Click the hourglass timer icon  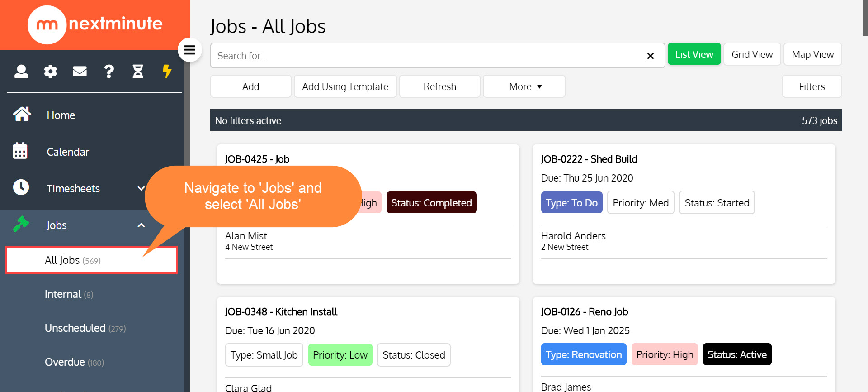[138, 72]
